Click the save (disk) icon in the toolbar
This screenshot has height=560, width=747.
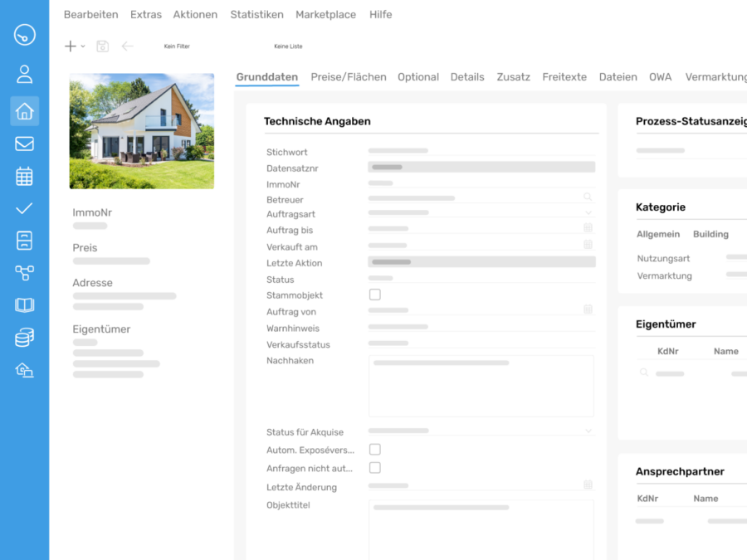pos(102,46)
